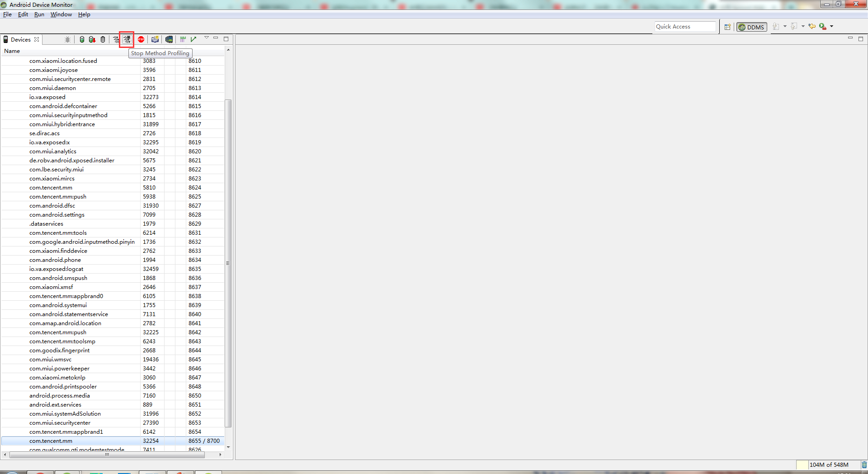
Task: Run garbage collector from status bar trash icon
Action: point(864,465)
